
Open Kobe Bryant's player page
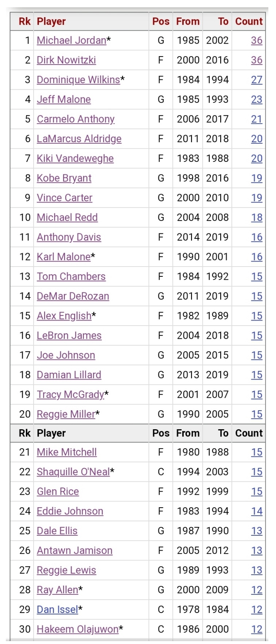tap(64, 178)
